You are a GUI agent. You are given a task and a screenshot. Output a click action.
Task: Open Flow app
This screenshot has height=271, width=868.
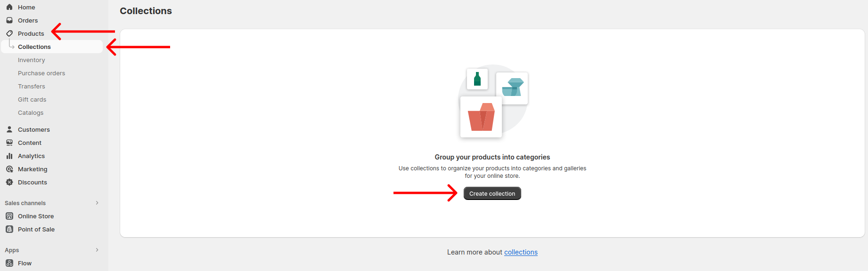[x=25, y=263]
